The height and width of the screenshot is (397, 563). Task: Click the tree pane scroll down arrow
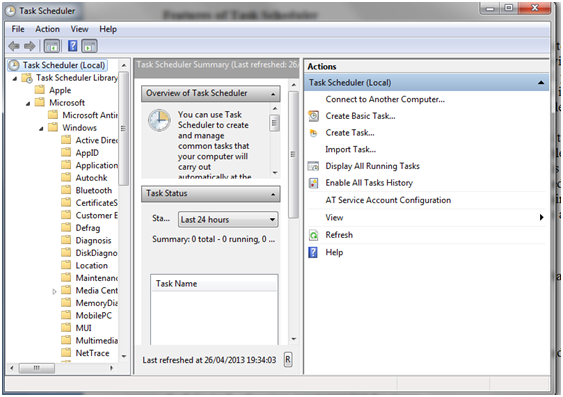[x=124, y=356]
